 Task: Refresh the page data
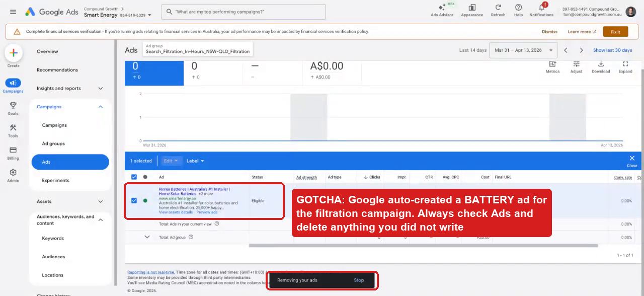(x=498, y=10)
